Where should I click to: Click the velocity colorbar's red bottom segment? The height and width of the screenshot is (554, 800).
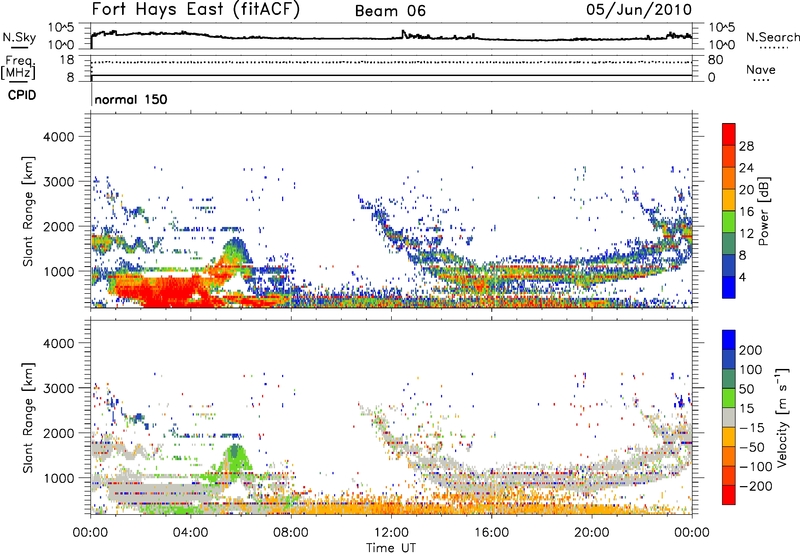729,495
